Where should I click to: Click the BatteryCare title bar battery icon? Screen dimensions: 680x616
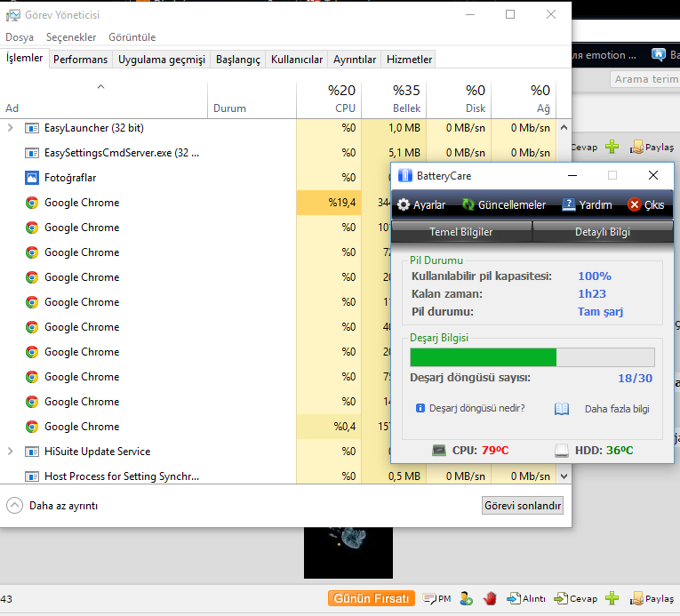pos(405,175)
